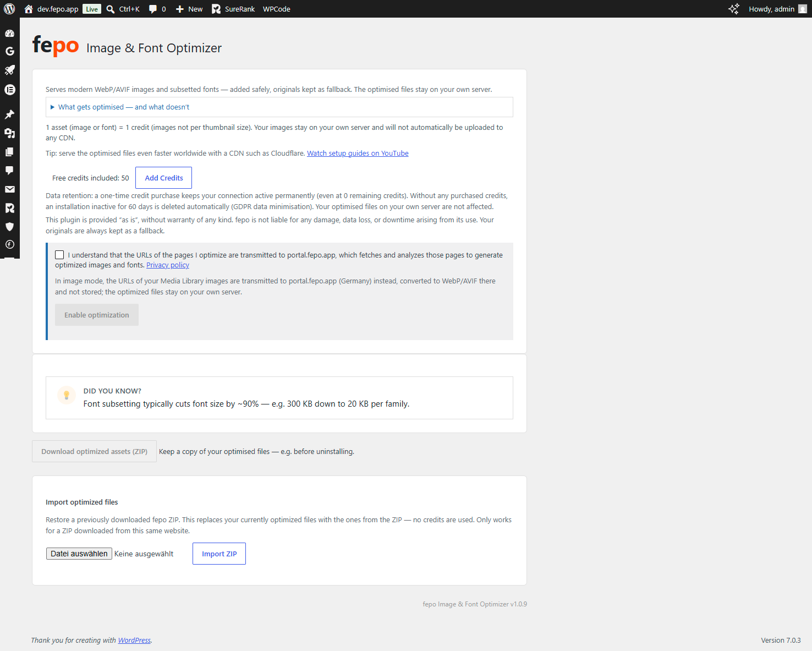Click the AI sparkle icon in admin bar
Image resolution: width=812 pixels, height=651 pixels.
click(734, 9)
